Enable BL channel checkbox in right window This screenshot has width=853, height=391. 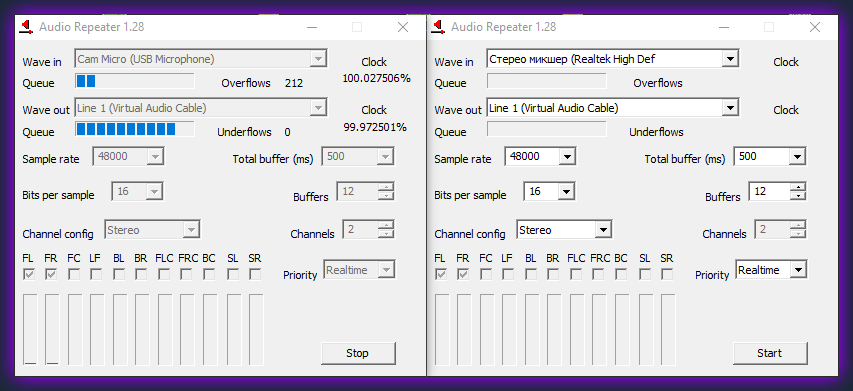[x=531, y=275]
